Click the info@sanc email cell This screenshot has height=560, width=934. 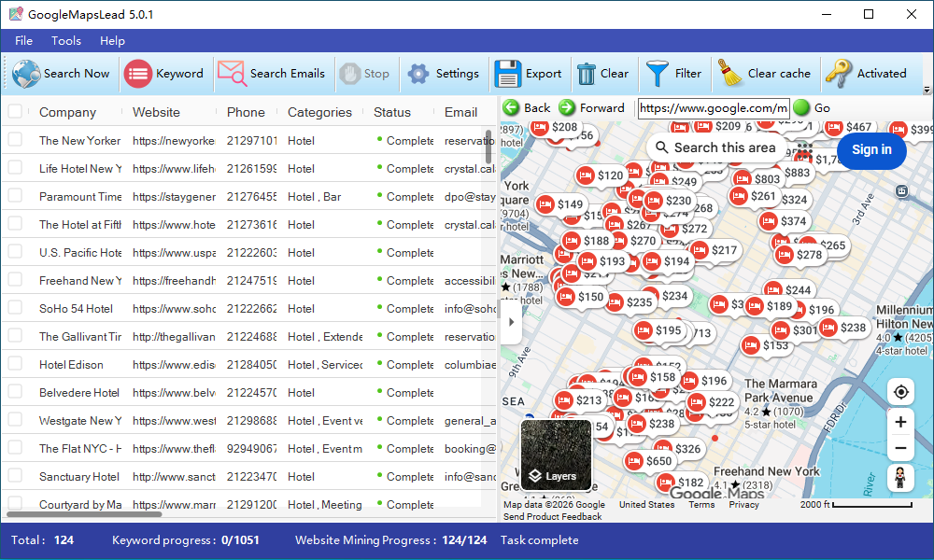click(x=470, y=476)
